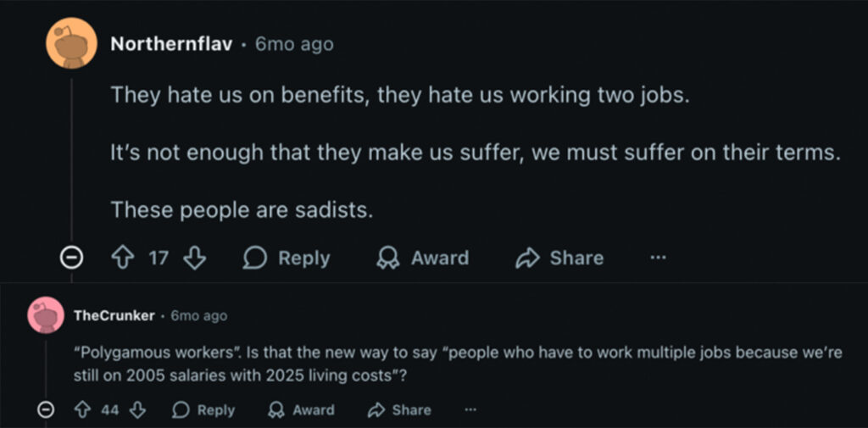Open TheCrunker's user profile link
This screenshot has height=428, width=868.
click(x=114, y=315)
